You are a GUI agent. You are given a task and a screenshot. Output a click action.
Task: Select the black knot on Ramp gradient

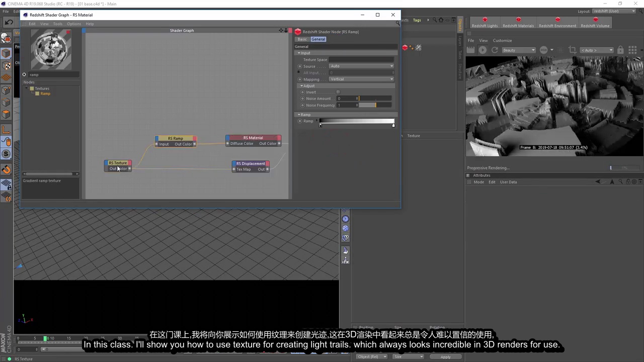pos(320,125)
